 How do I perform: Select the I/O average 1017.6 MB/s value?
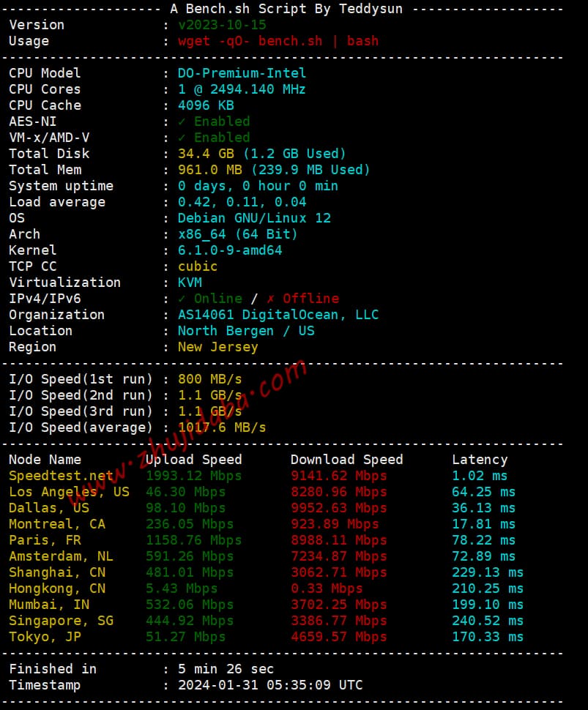point(222,427)
